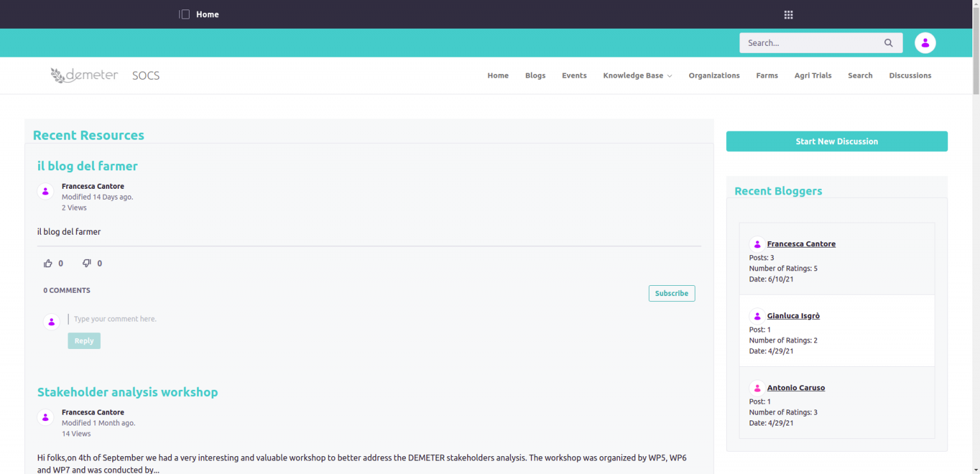Open the Stakeholder analysis workshop post

click(128, 392)
